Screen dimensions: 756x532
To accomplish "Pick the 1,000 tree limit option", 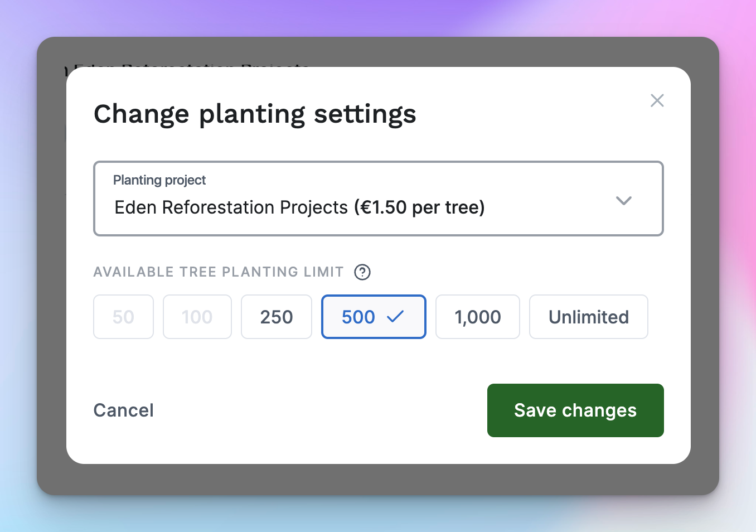I will click(477, 317).
